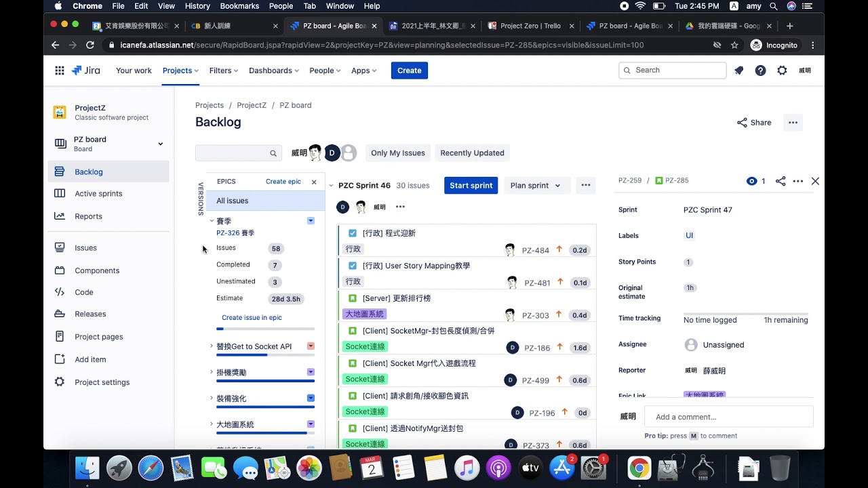868x488 pixels.
Task: Filter backlog by the D avatar next to search
Action: point(332,152)
